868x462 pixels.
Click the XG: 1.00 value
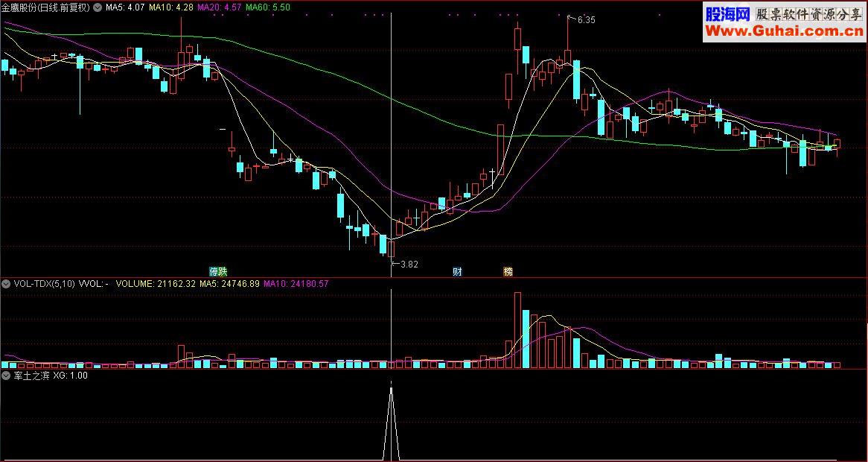[x=70, y=376]
